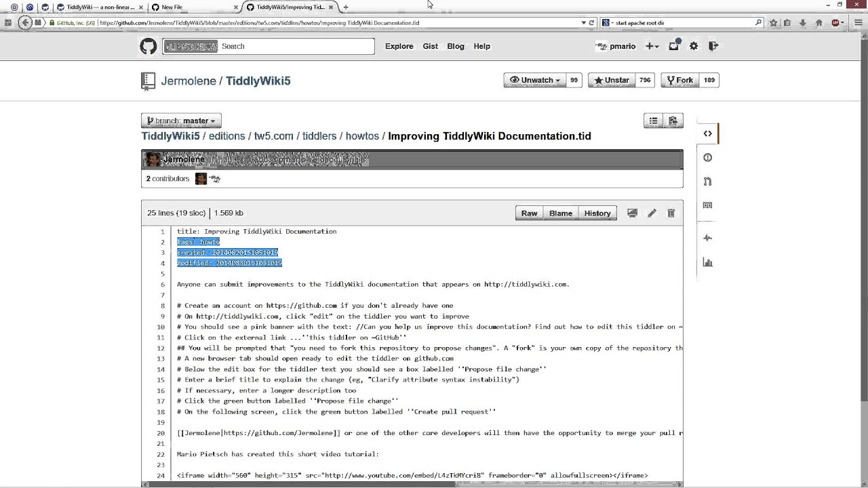Viewport: 868px width, 488px height.
Task: Open notifications inbox icon
Action: pos(673,46)
